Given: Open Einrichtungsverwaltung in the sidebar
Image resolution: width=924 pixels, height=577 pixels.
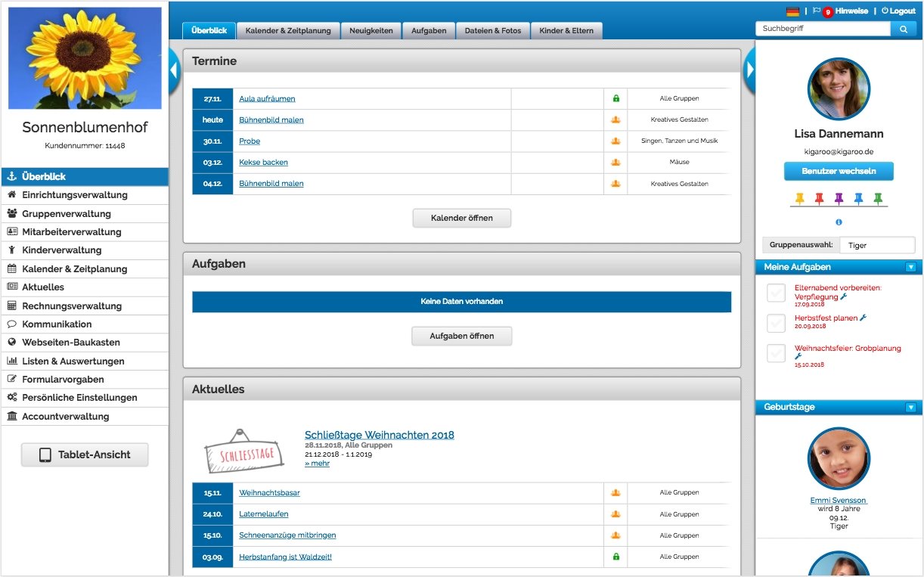Looking at the screenshot, I should click(85, 195).
